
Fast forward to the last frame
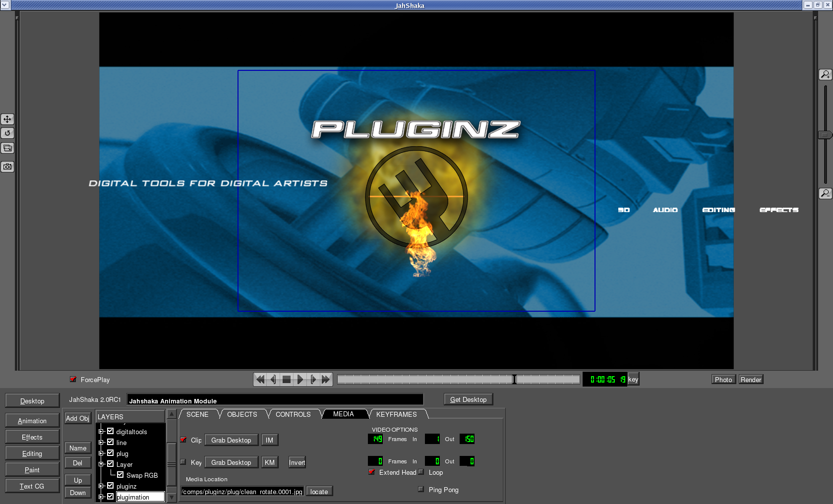tap(326, 380)
